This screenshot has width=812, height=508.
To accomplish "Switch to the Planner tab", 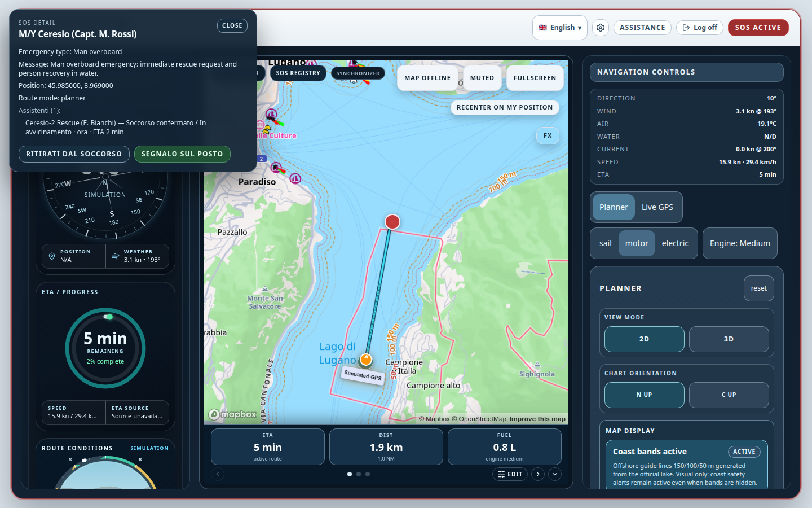I will pos(614,207).
